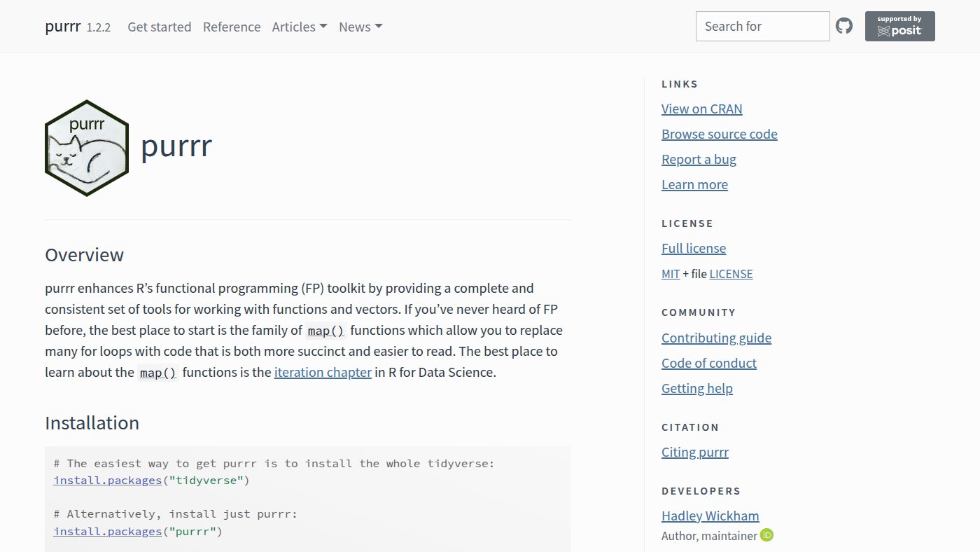Click the Installation section heading

point(92,422)
